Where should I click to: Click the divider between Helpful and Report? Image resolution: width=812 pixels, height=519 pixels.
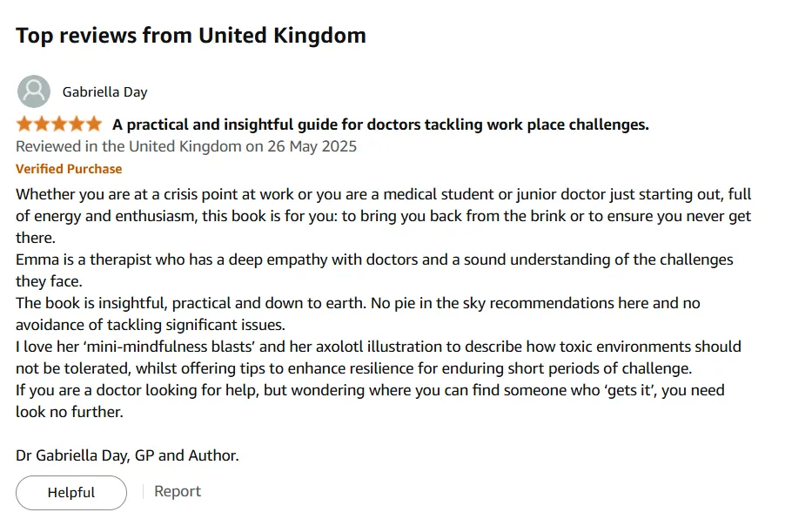[143, 492]
